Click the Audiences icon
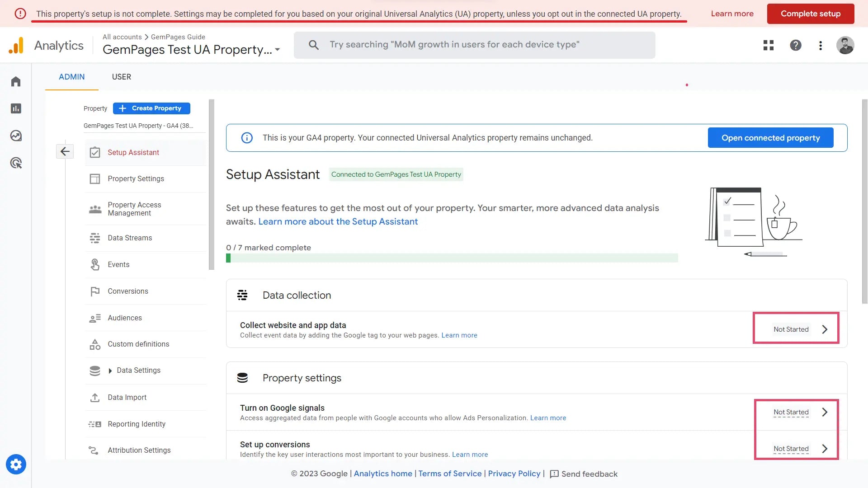The image size is (868, 488). (x=95, y=318)
